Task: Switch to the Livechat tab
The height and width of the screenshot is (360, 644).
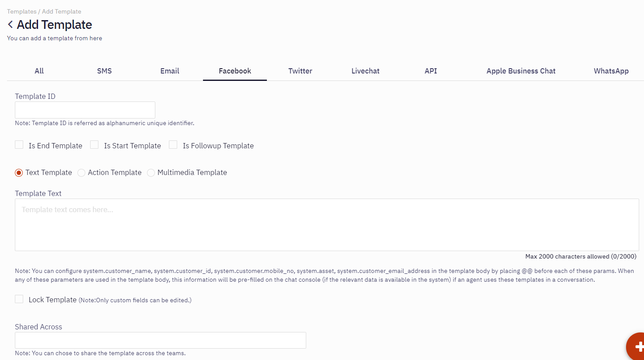Action: click(x=365, y=71)
